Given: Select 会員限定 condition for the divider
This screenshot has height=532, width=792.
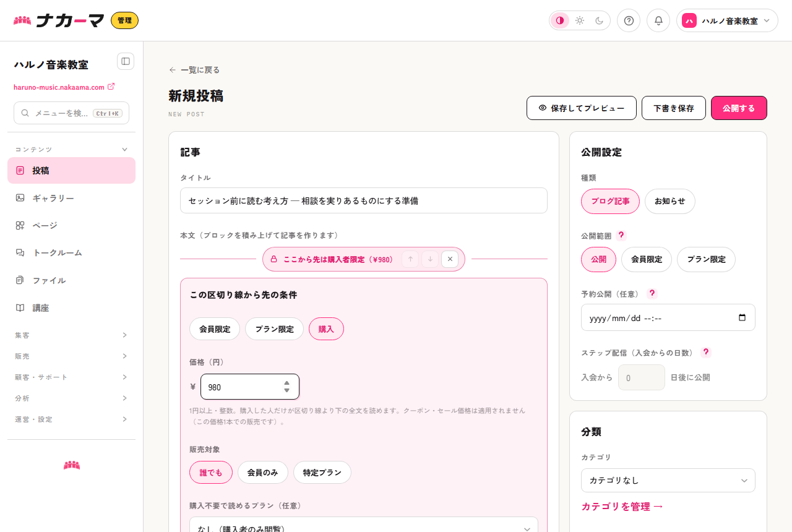Looking at the screenshot, I should tap(215, 329).
